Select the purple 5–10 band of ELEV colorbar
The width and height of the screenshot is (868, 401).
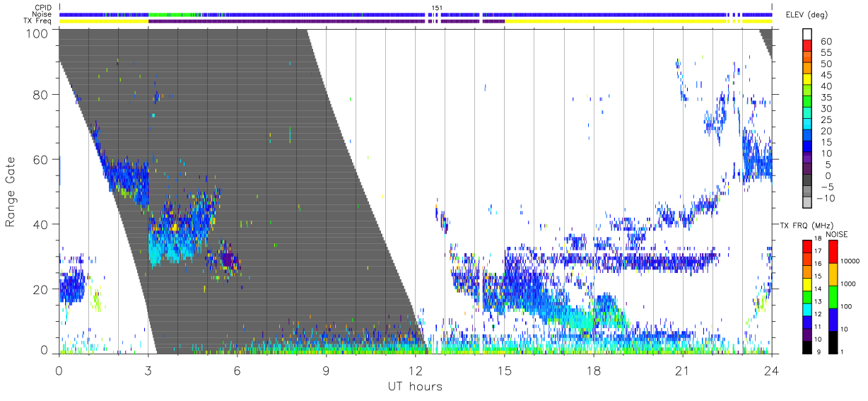[807, 158]
